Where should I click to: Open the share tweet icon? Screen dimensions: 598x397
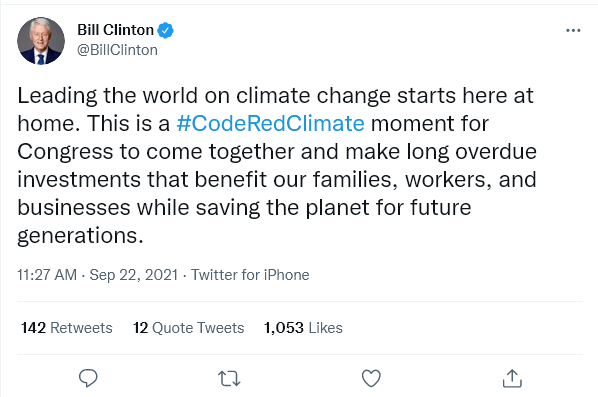[x=512, y=378]
